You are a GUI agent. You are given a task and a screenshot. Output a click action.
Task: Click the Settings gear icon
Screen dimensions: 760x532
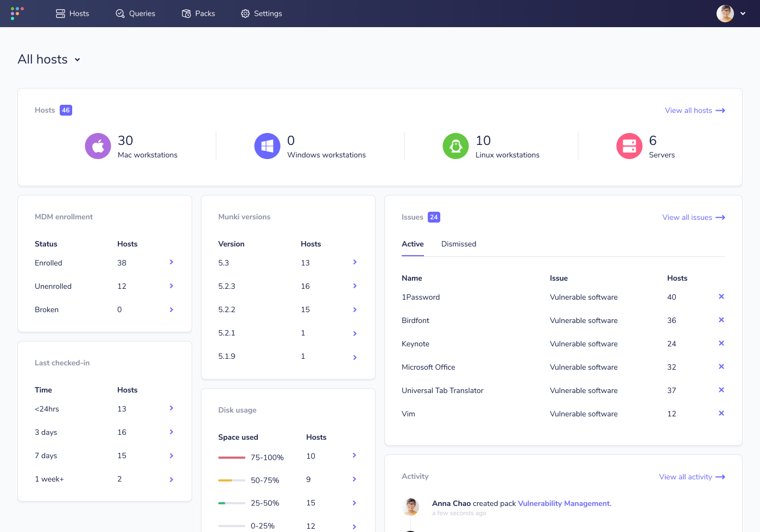coord(245,13)
